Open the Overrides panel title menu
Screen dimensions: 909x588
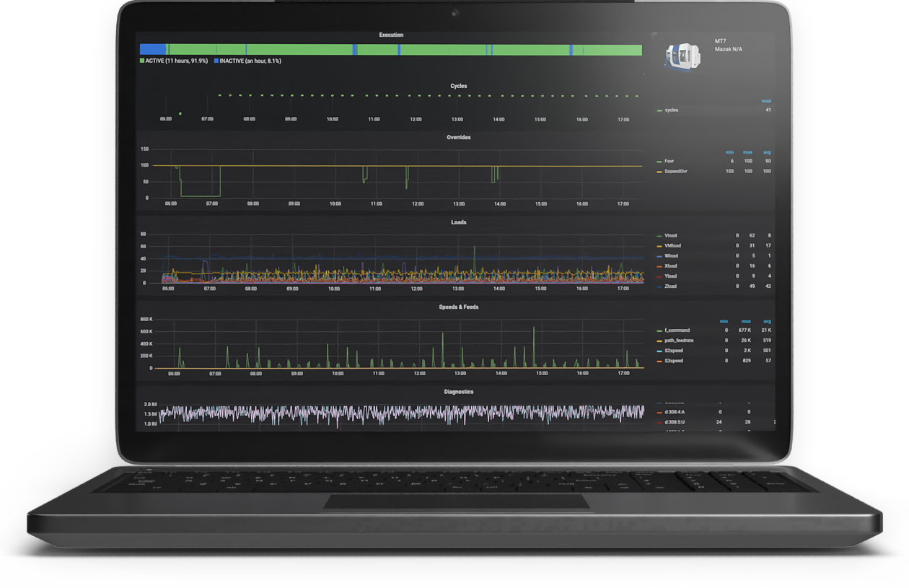459,137
